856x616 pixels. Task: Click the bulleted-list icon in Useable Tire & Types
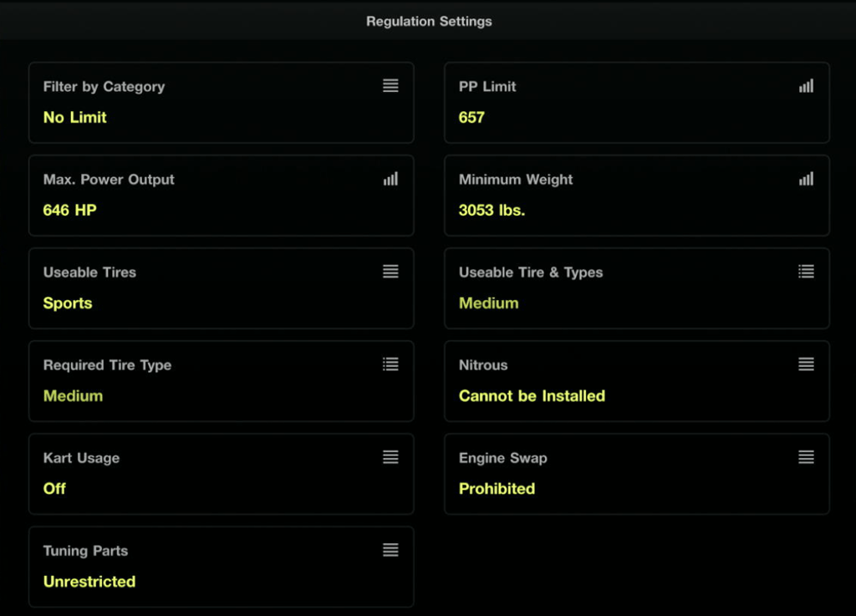[x=807, y=271]
